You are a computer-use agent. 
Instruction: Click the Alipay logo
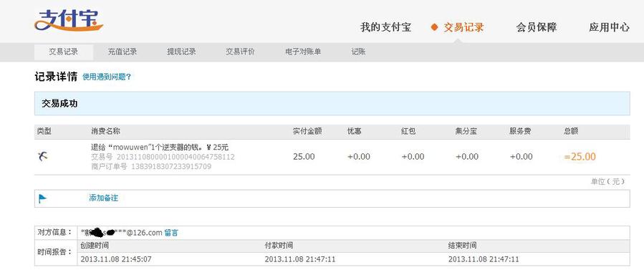pos(69,20)
